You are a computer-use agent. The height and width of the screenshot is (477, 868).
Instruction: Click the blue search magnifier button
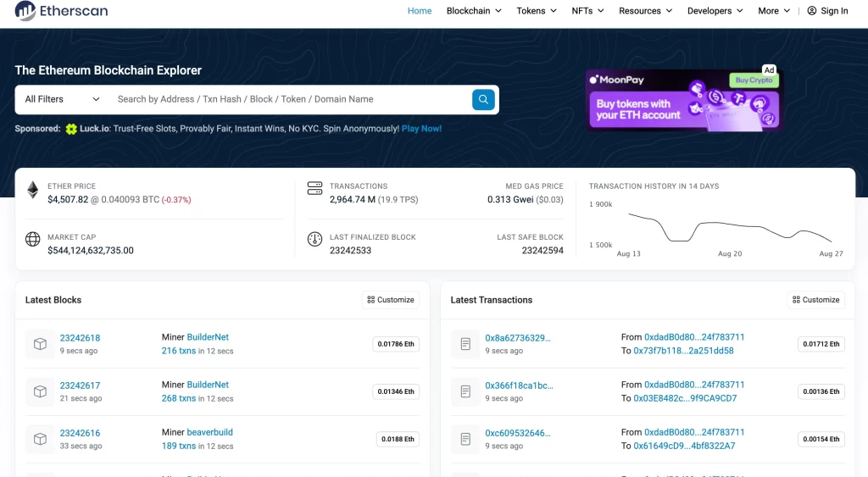[x=483, y=100]
